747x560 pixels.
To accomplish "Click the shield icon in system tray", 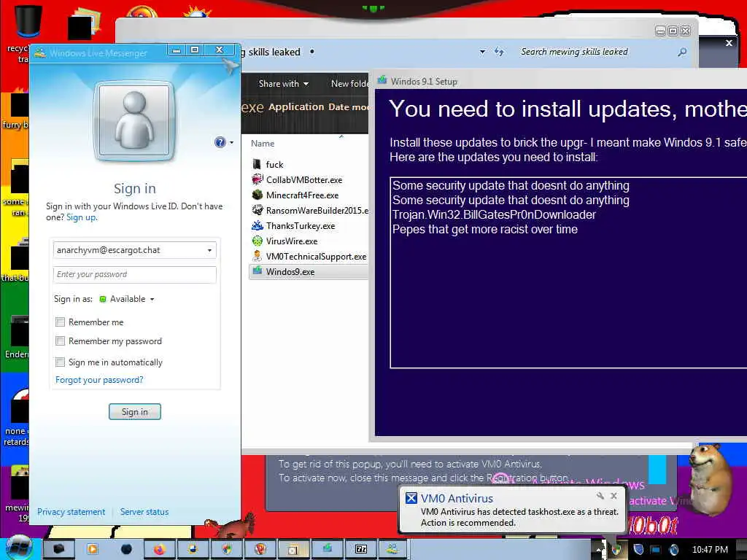I will coord(638,550).
